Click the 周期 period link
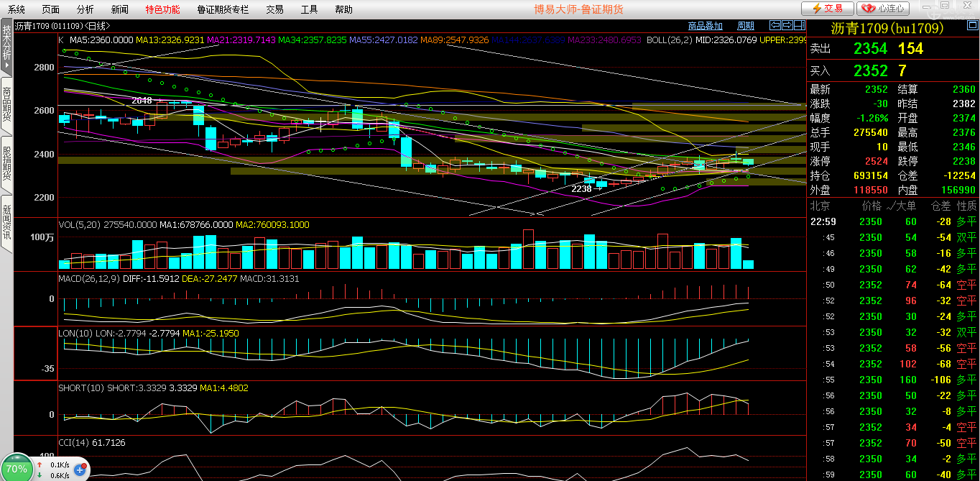The width and height of the screenshot is (980, 481). pos(746,26)
